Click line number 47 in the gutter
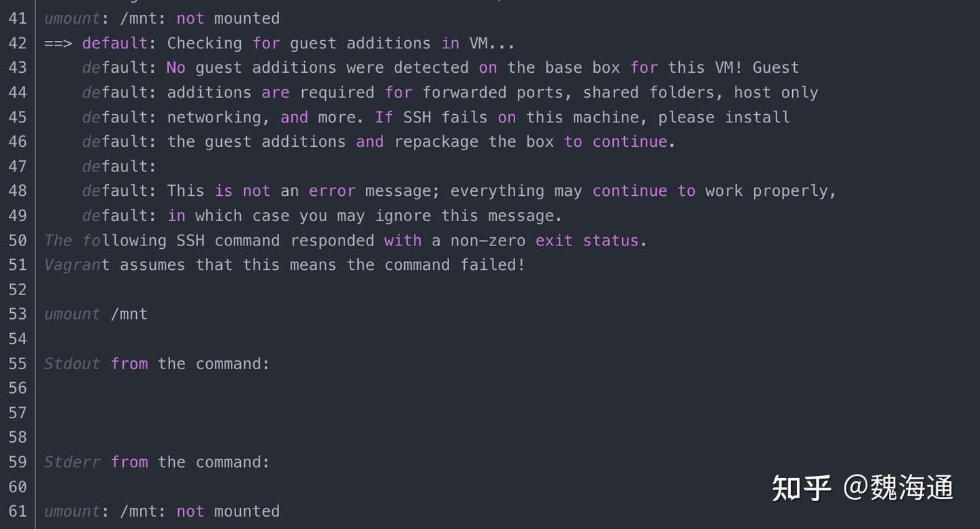Image resolution: width=980 pixels, height=529 pixels. pos(18,167)
